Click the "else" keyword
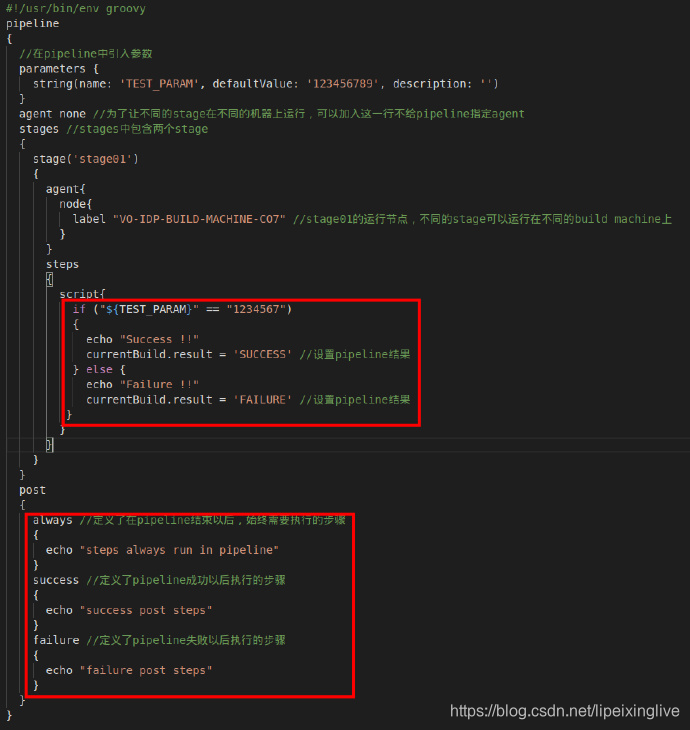The width and height of the screenshot is (690, 730). tap(99, 370)
